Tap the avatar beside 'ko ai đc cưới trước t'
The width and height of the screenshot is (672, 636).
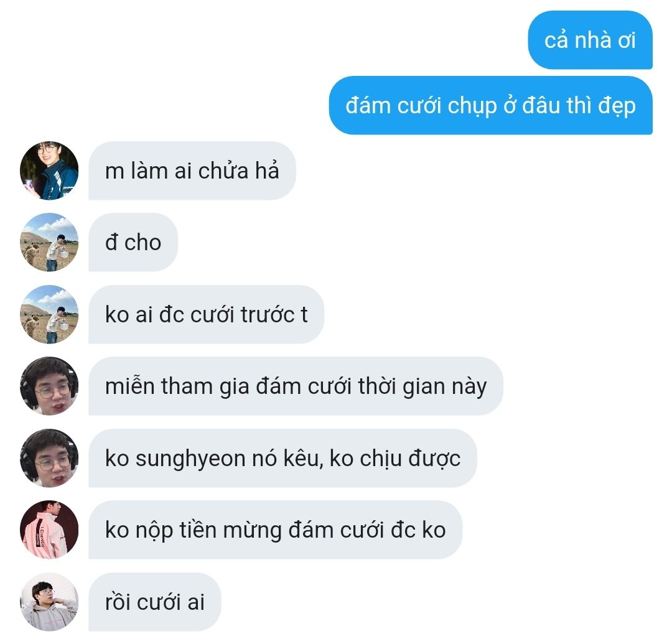[49, 314]
